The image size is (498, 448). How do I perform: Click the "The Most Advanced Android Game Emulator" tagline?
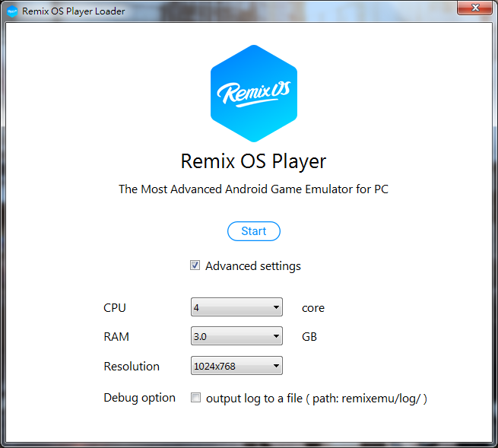tap(253, 189)
